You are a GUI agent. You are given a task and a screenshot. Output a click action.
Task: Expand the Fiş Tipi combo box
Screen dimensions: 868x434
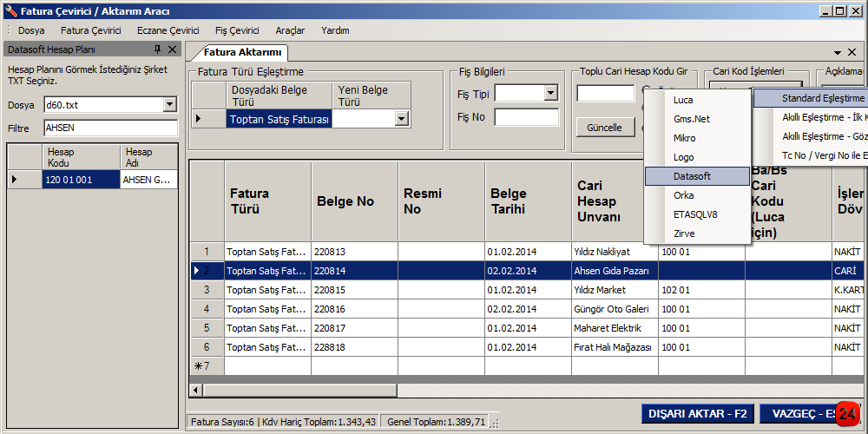tap(551, 94)
